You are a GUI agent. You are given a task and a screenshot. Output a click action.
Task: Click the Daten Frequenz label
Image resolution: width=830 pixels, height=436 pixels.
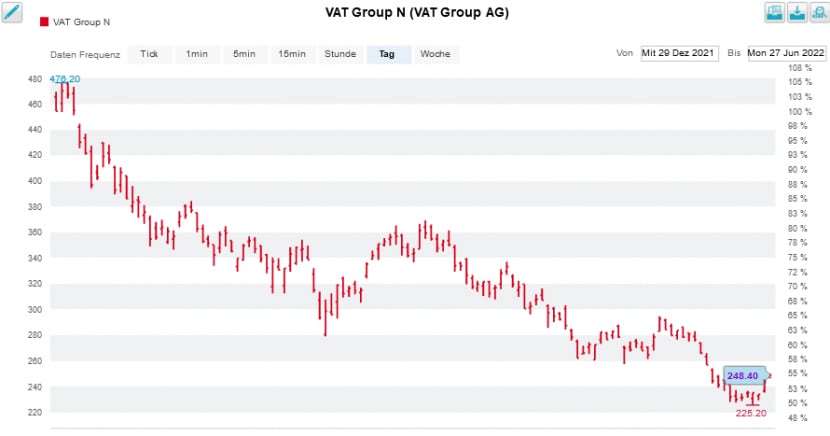coord(85,54)
